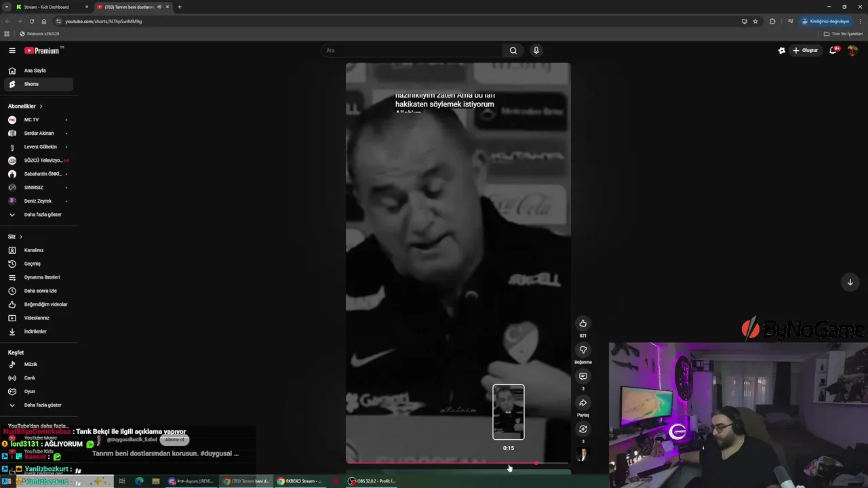868x488 pixels.
Task: Share the Short with Paylaş
Action: click(583, 403)
